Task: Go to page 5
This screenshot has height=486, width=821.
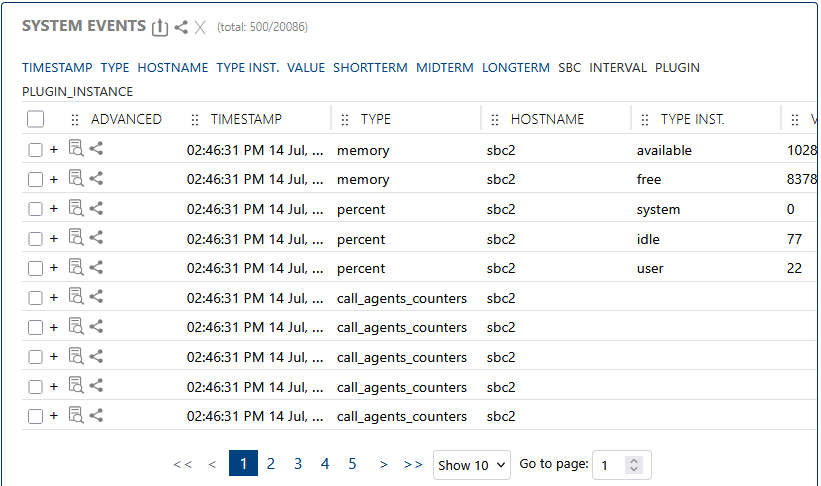Action: (x=352, y=463)
